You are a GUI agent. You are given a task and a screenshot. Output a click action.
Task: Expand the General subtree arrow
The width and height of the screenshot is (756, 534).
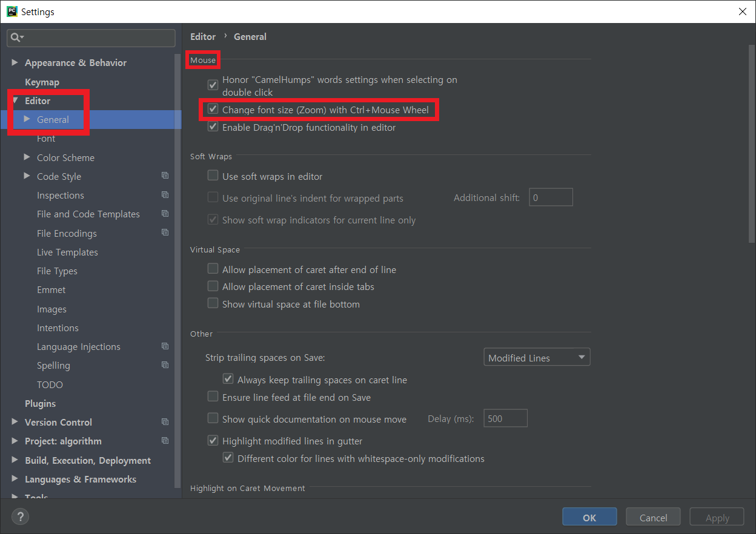pos(27,119)
